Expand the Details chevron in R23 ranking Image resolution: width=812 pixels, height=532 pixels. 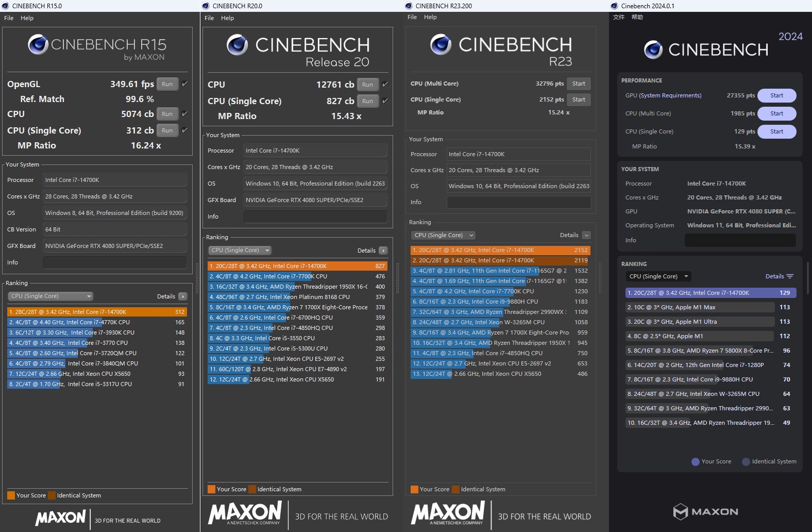[586, 235]
